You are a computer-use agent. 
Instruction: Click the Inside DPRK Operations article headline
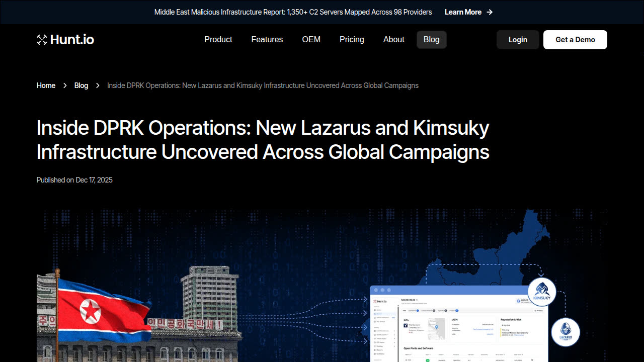[263, 140]
